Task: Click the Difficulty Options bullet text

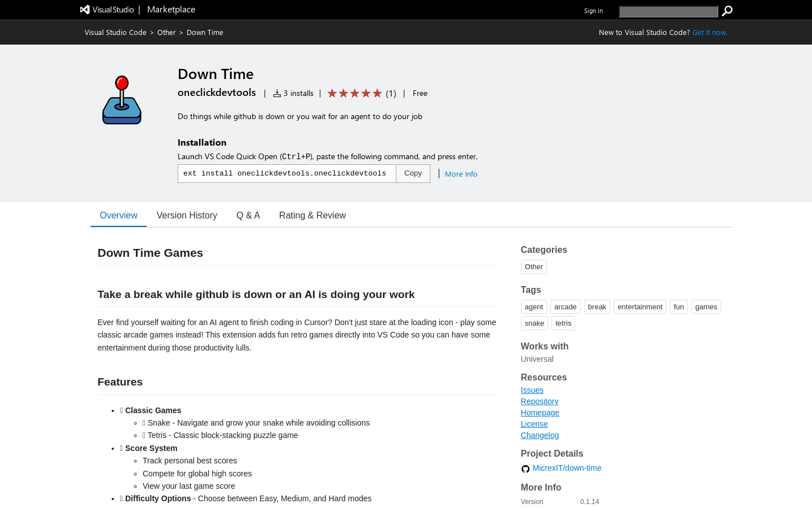Action: pyautogui.click(x=158, y=498)
